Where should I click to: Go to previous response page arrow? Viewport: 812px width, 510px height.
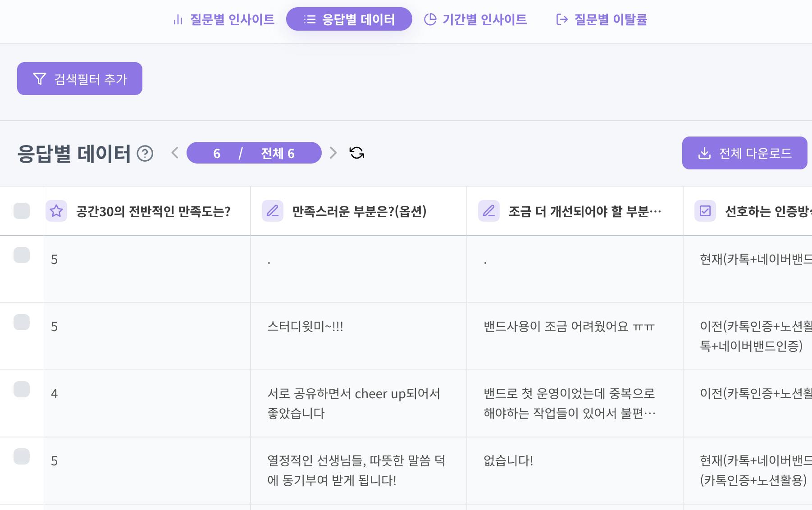(x=175, y=153)
